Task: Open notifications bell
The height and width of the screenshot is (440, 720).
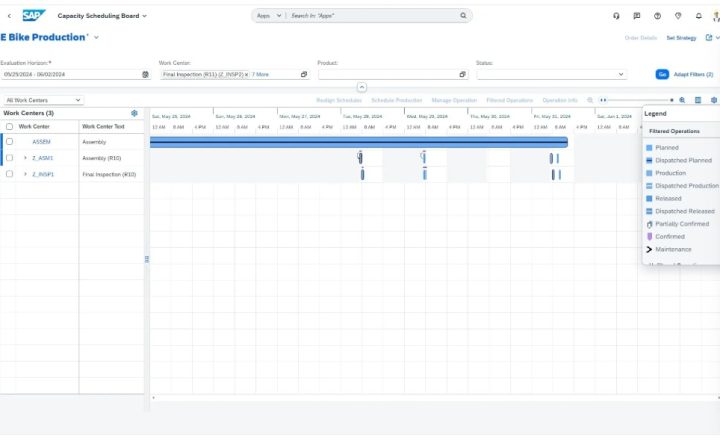Action: (x=698, y=16)
